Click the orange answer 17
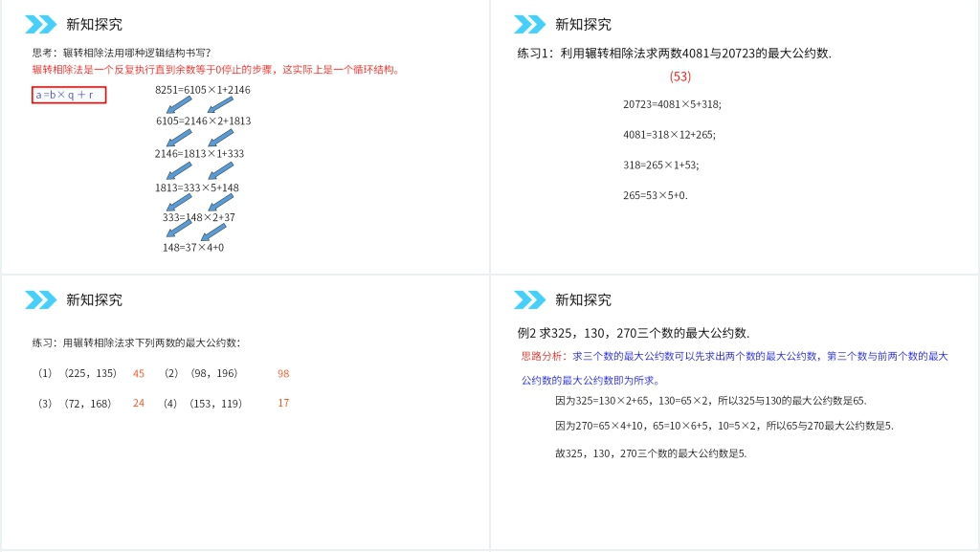 point(283,404)
